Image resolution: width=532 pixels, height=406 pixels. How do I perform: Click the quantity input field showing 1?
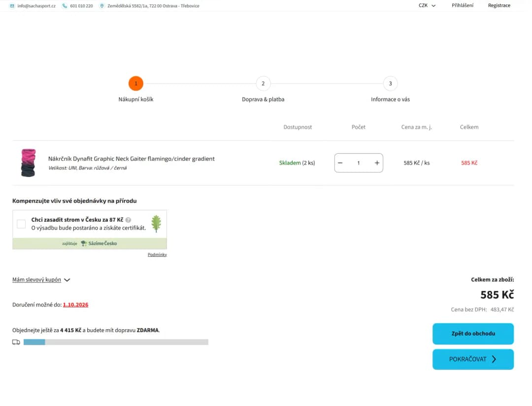point(358,163)
